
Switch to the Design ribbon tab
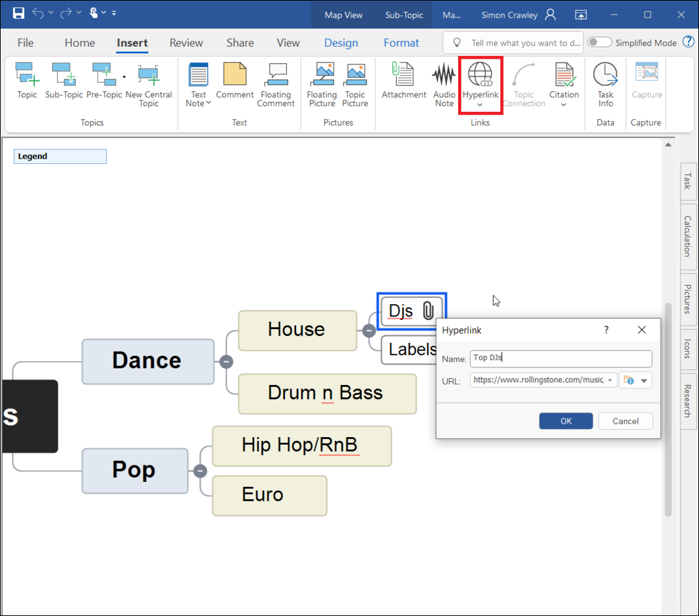click(x=341, y=43)
